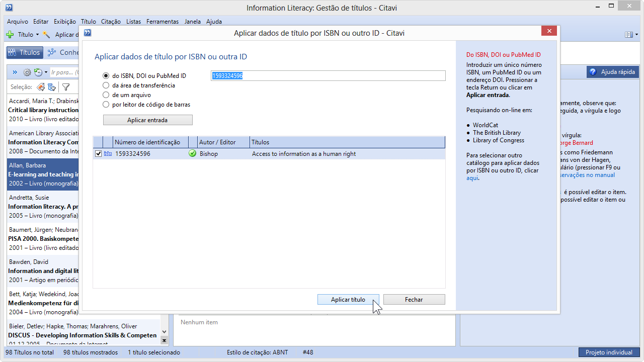
Task: Click the 'aqui' link in help panel
Action: click(472, 178)
